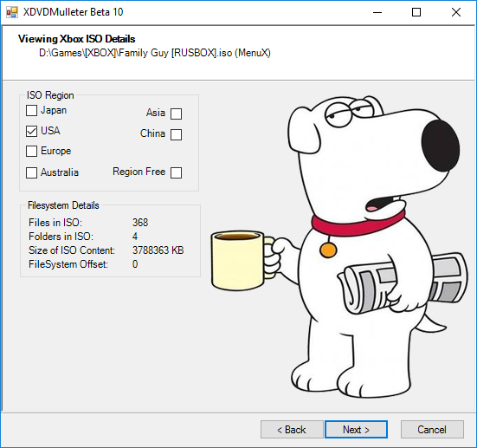Click the Size of ISO Content value 3788363 KB
Screen dimensions: 477x448
(x=158, y=250)
